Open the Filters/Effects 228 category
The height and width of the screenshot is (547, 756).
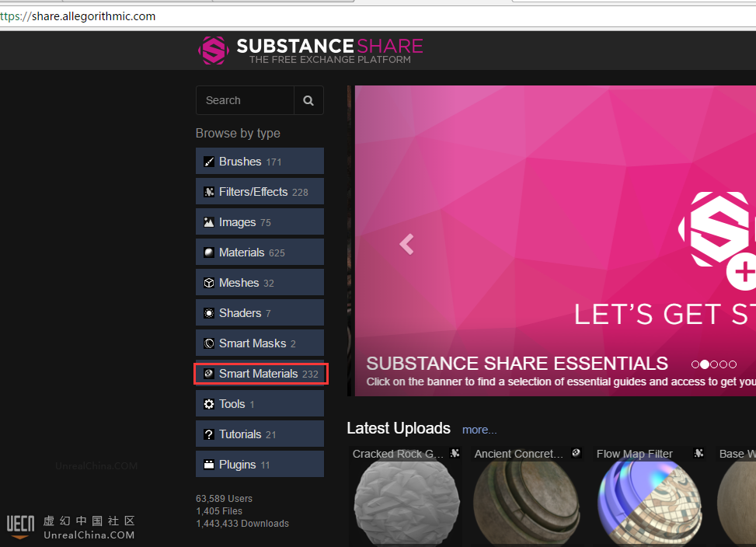click(x=260, y=191)
